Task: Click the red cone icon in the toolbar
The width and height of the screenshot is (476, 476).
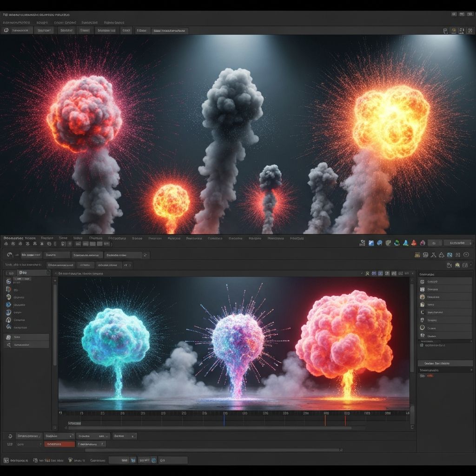Action: (414, 243)
